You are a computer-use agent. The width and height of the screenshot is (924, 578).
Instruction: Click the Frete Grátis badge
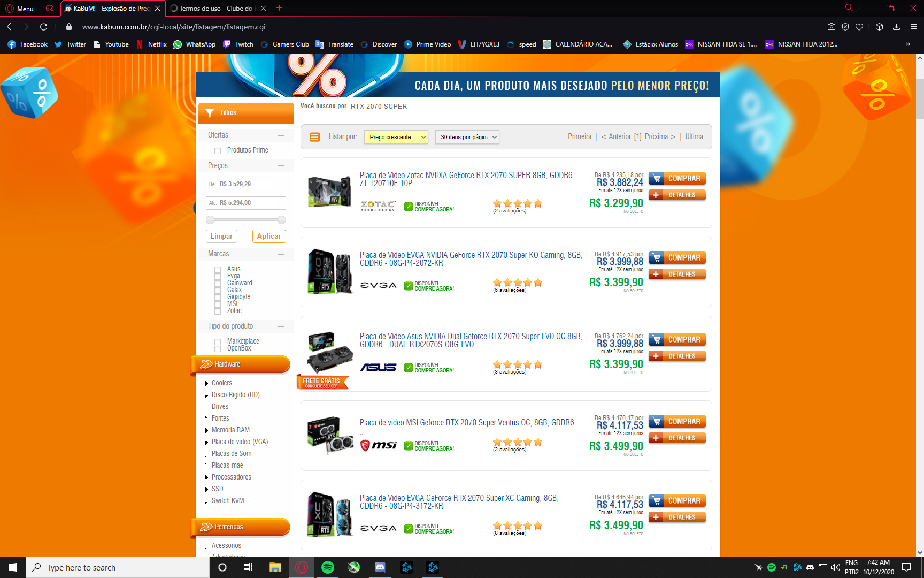[x=322, y=383]
